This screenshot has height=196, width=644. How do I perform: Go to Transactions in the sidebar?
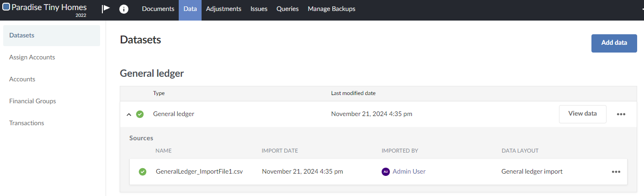tap(27, 123)
